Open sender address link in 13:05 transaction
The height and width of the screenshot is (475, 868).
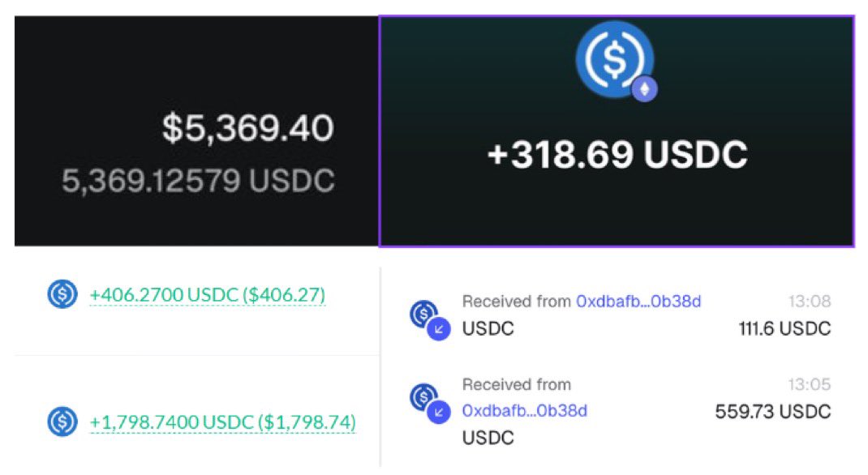point(524,411)
